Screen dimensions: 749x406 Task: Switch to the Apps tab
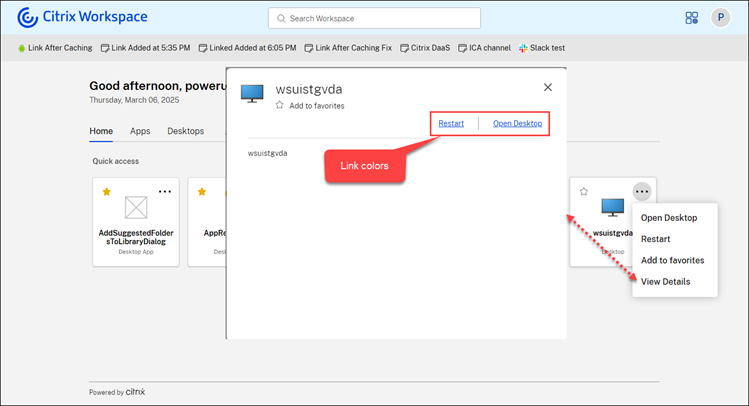pos(140,131)
